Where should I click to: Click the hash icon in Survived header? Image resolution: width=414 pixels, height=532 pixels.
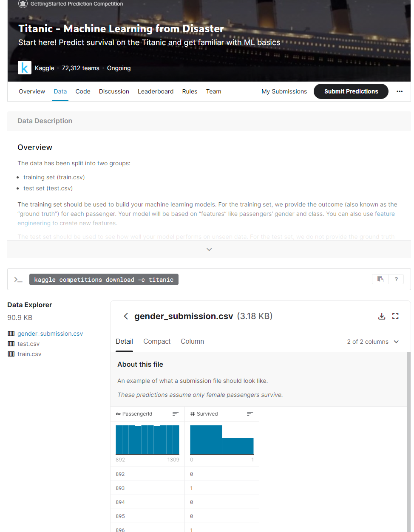[x=193, y=414]
